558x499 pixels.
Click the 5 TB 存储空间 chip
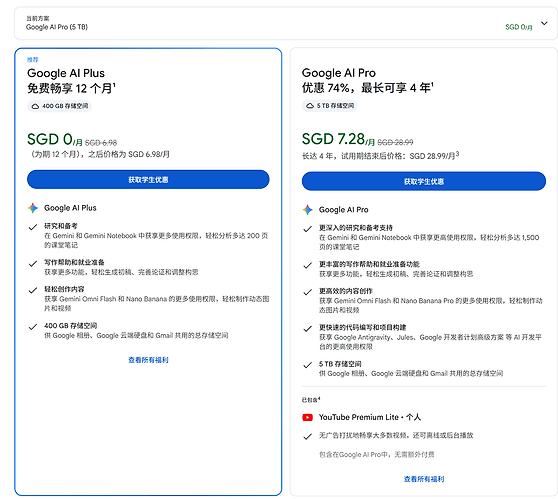[330, 106]
